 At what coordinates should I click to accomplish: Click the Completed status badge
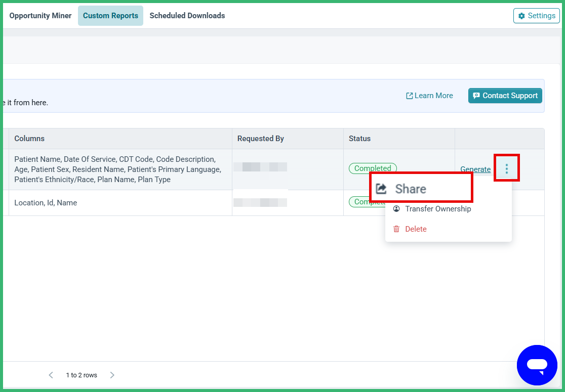point(373,168)
